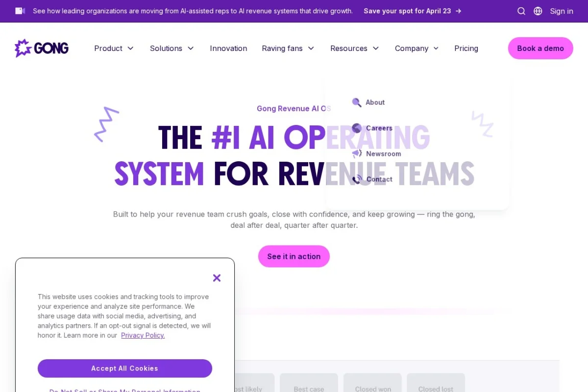Select Careers in Company dropdown

[x=379, y=128]
